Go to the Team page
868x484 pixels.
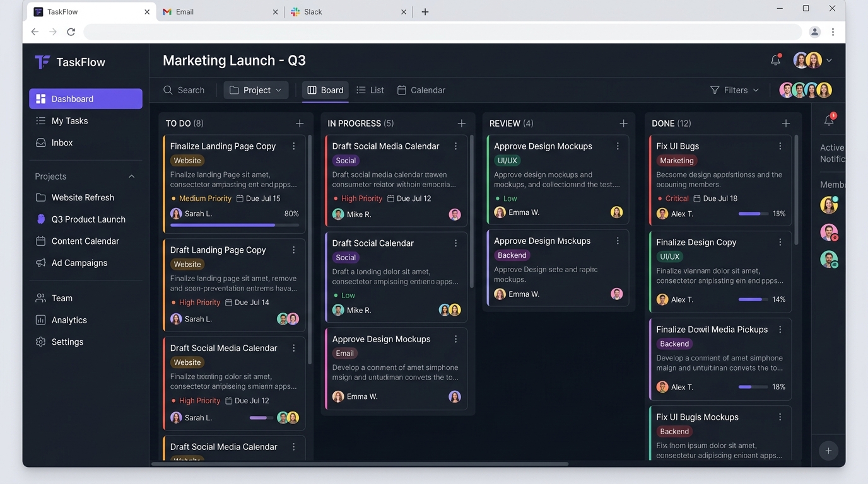click(x=86, y=299)
